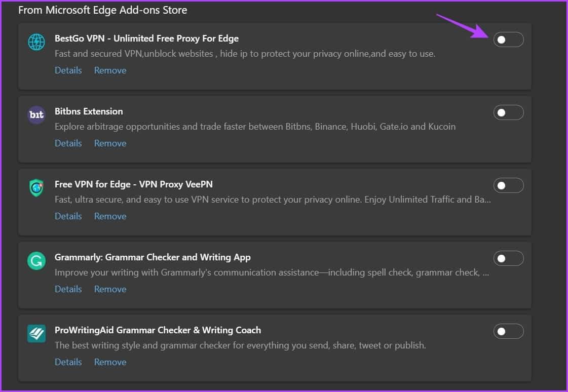The height and width of the screenshot is (392, 568).
Task: Click the ProWritingAid icon
Action: (x=36, y=333)
